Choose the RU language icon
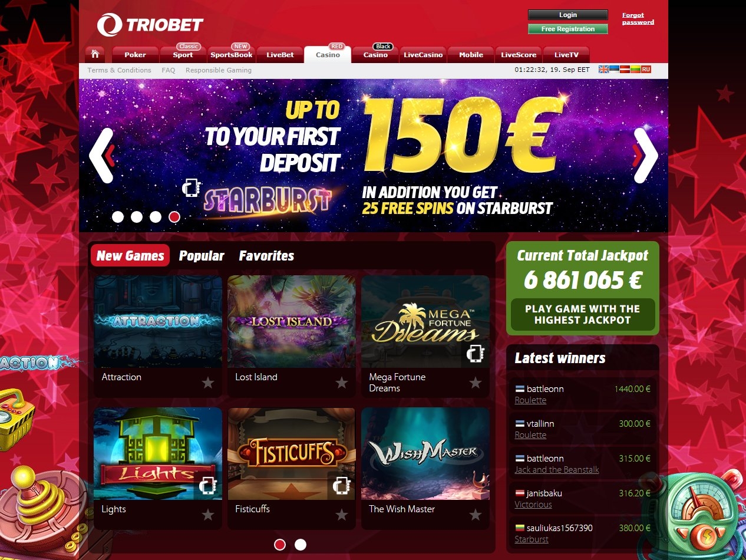746x560 pixels. [x=646, y=70]
